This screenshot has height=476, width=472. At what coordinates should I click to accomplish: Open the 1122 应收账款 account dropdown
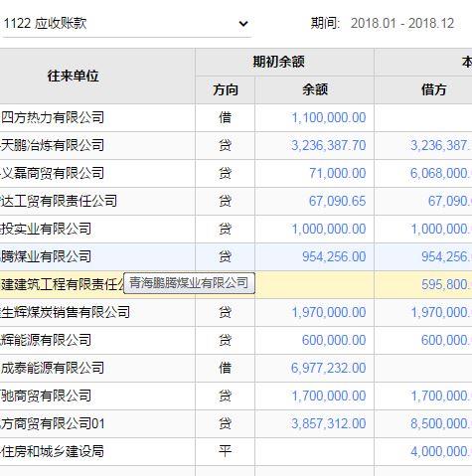(x=126, y=24)
